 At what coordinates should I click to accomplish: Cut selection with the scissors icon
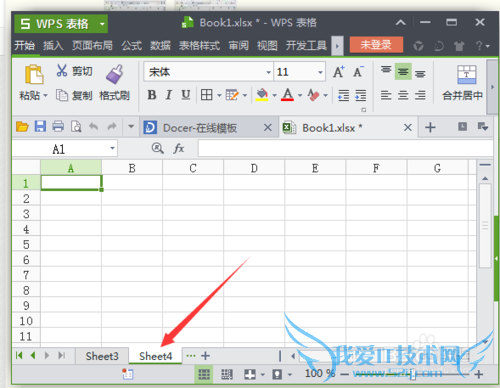62,71
